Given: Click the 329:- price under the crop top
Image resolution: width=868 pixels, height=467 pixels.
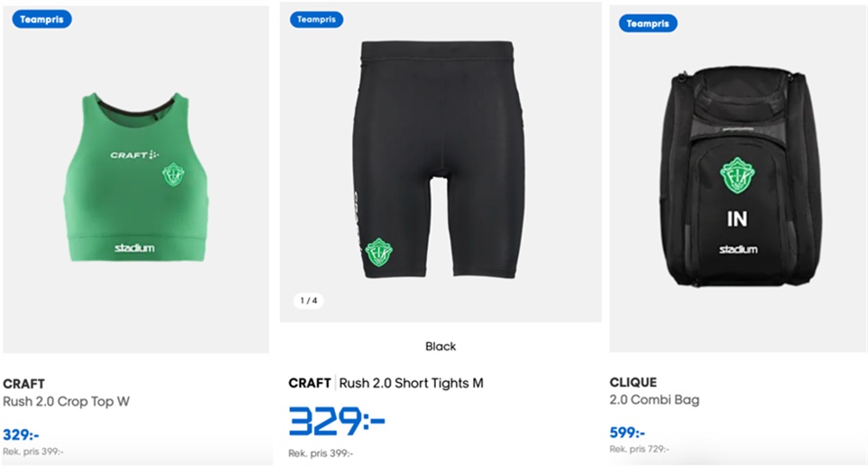Looking at the screenshot, I should pos(21,434).
